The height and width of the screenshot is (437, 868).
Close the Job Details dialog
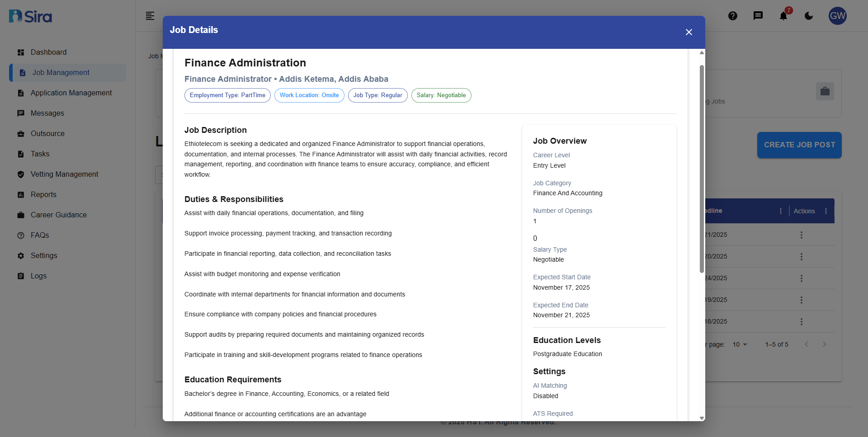689,32
